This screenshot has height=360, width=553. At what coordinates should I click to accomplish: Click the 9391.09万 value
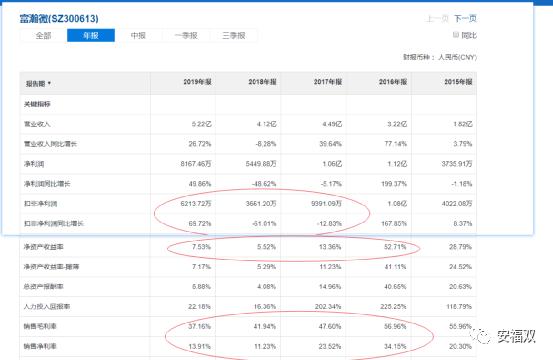326,204
